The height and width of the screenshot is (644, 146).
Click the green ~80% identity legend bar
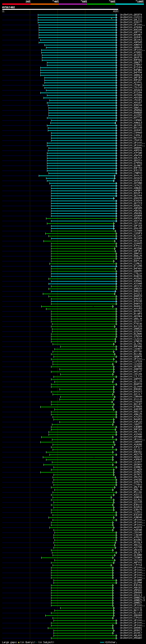[101, 4]
